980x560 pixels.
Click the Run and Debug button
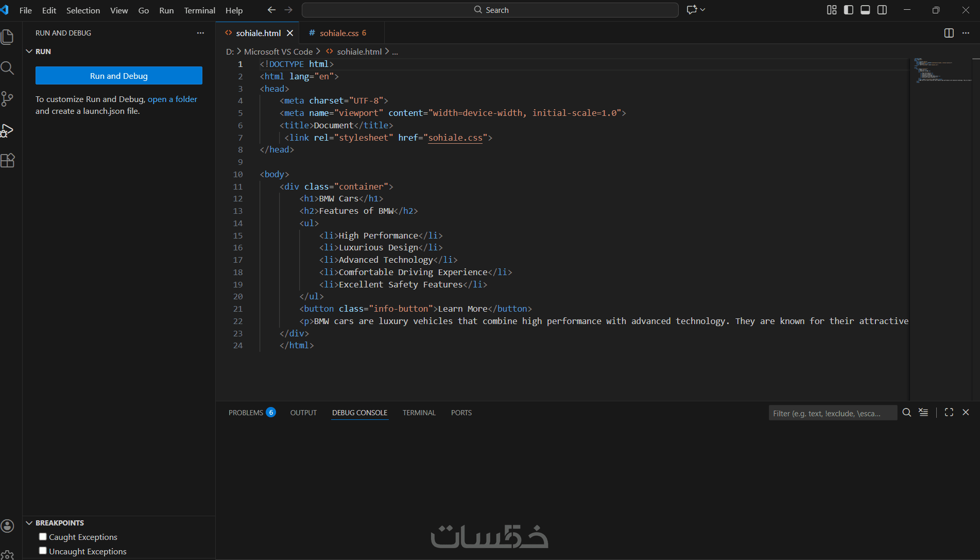pos(119,76)
